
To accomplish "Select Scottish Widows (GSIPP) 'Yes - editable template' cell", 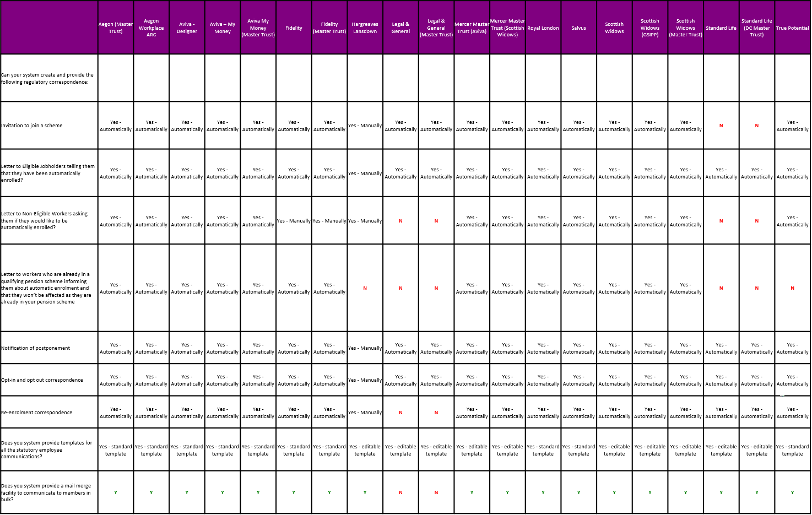I will (650, 450).
